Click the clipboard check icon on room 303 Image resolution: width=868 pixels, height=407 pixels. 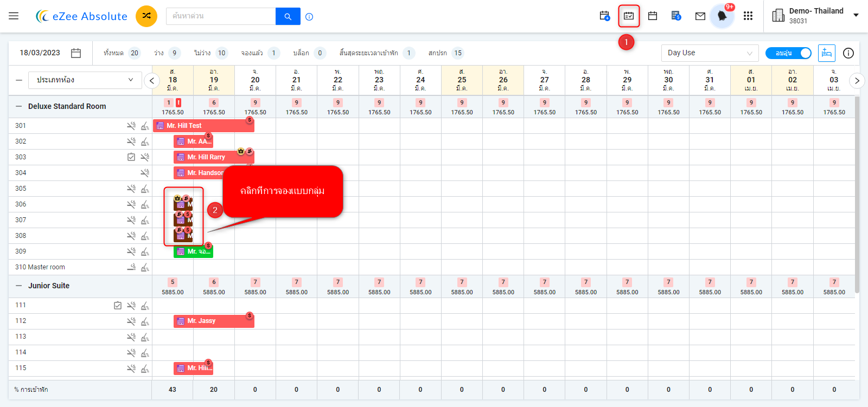click(x=131, y=157)
